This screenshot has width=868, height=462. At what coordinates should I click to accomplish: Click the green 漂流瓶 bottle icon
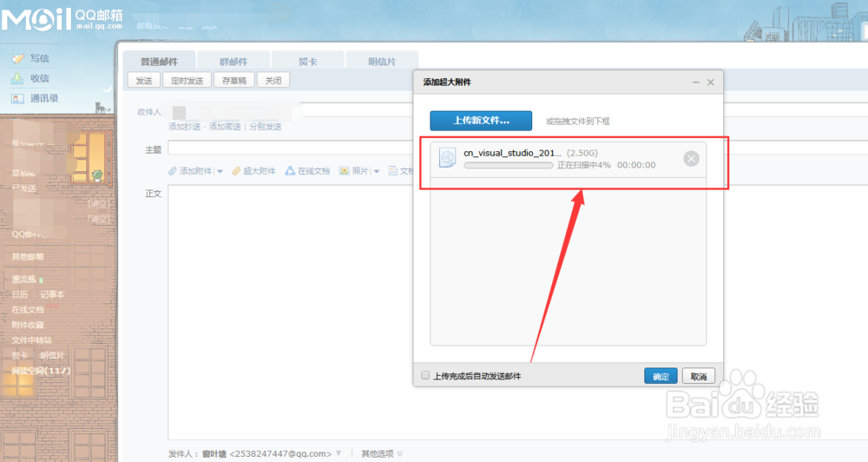pyautogui.click(x=42, y=280)
